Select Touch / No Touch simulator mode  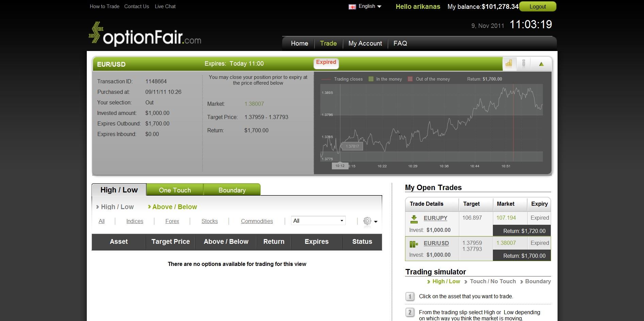point(493,281)
